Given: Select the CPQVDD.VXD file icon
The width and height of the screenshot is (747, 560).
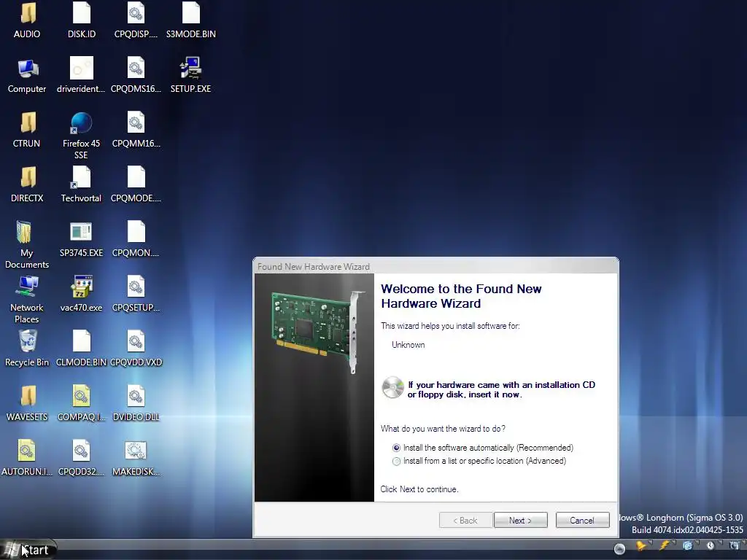Looking at the screenshot, I should tap(136, 342).
